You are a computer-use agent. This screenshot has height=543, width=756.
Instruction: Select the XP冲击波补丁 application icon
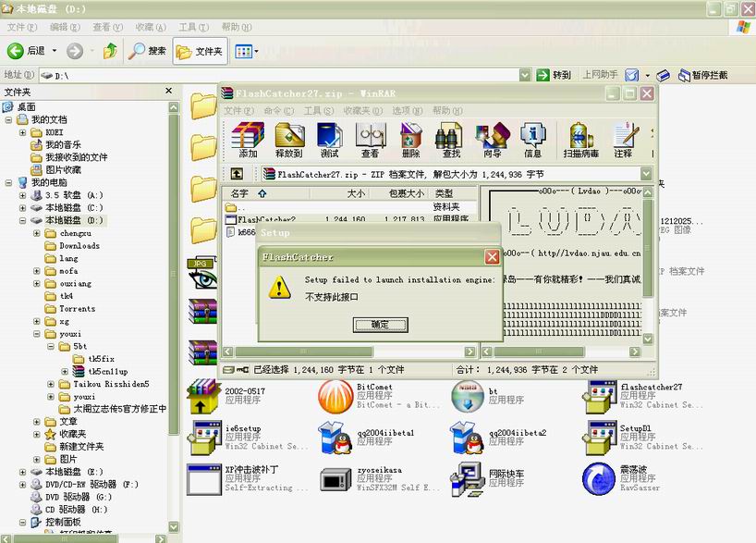coord(203,479)
